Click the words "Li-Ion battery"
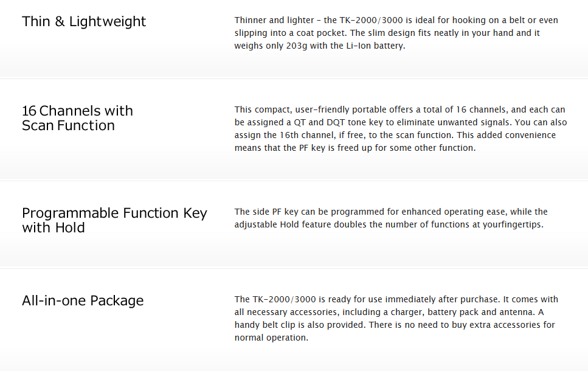The width and height of the screenshot is (588, 371). click(x=376, y=46)
